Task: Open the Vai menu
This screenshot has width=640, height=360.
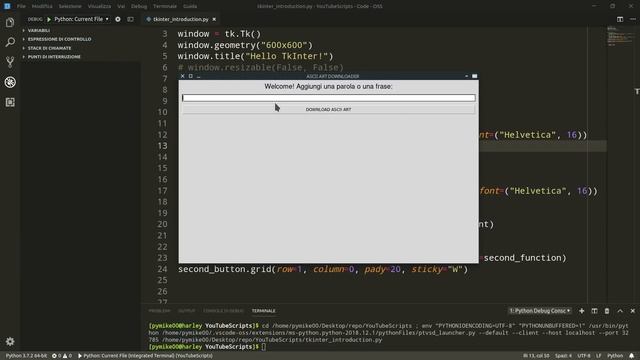Action: coord(121,6)
